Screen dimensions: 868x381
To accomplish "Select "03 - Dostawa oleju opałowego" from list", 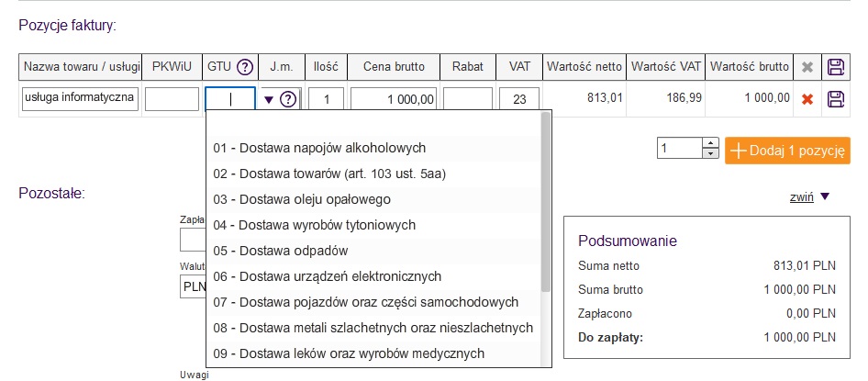I will coord(302,199).
